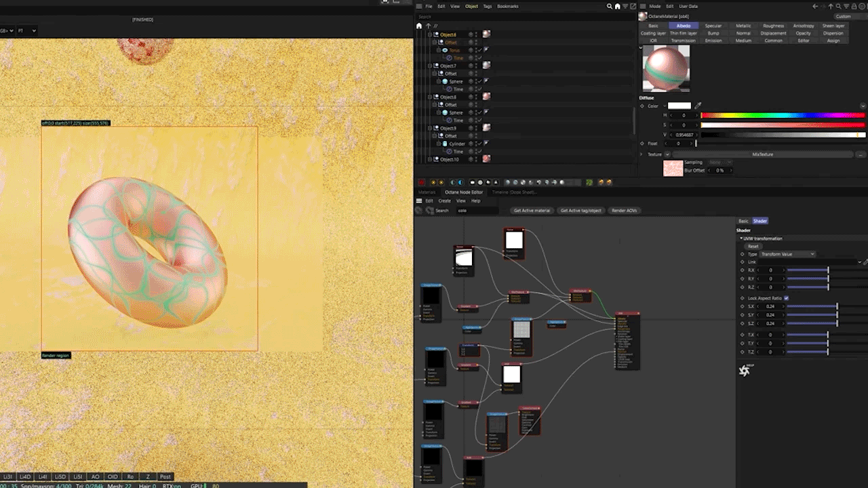Click the red record button in toolbar

click(422, 182)
